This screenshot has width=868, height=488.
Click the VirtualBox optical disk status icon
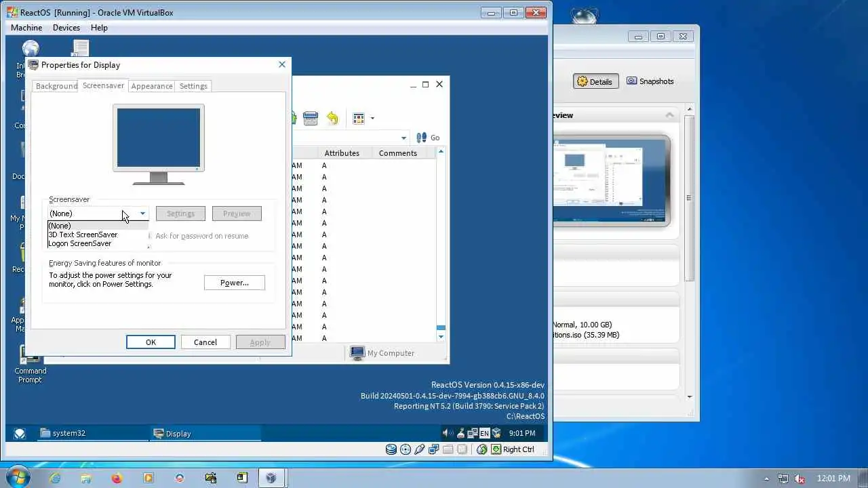coord(406,449)
